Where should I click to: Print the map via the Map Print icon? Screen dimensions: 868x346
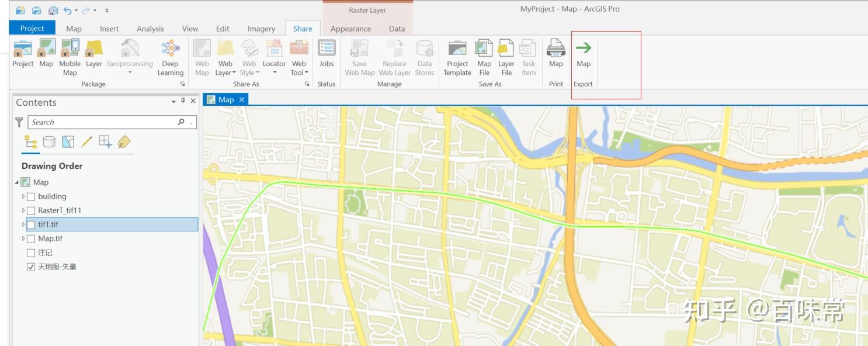point(555,56)
